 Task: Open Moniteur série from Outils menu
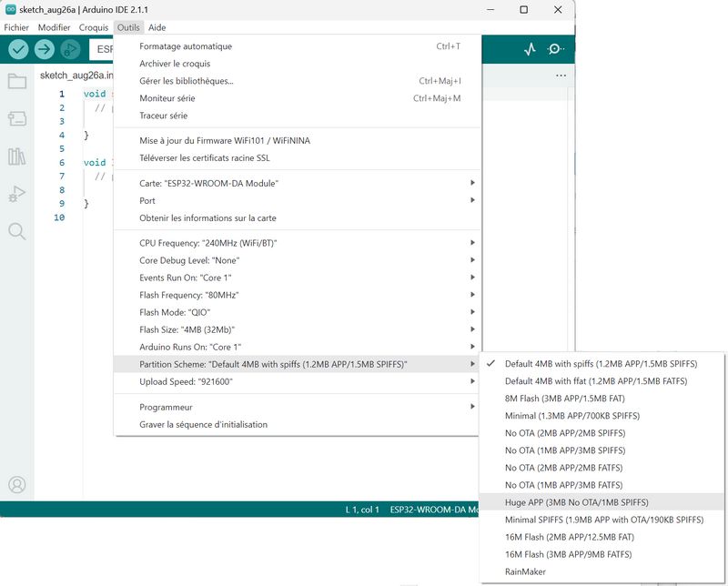pyautogui.click(x=298, y=98)
